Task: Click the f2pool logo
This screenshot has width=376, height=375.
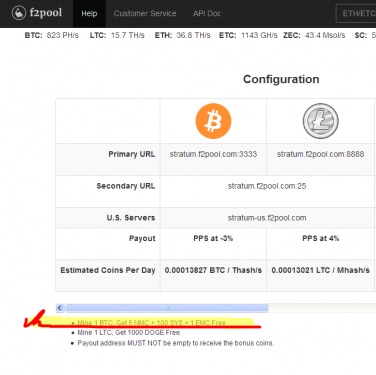Action: (37, 13)
